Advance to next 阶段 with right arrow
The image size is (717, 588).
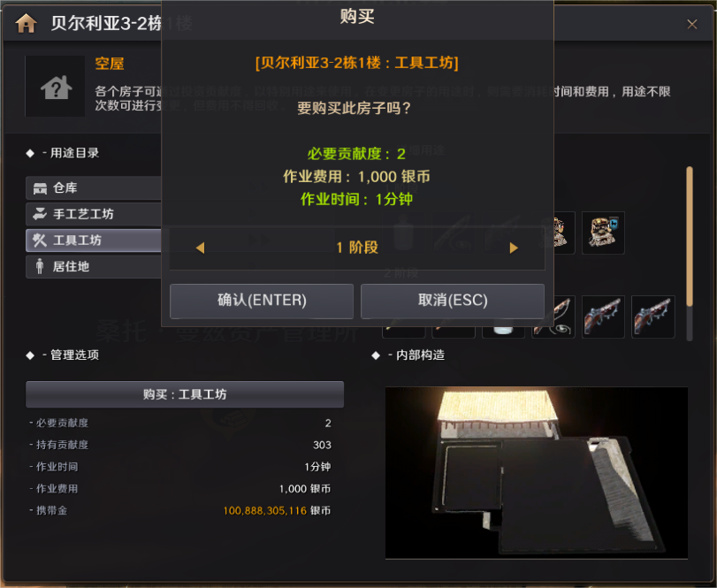tap(514, 248)
